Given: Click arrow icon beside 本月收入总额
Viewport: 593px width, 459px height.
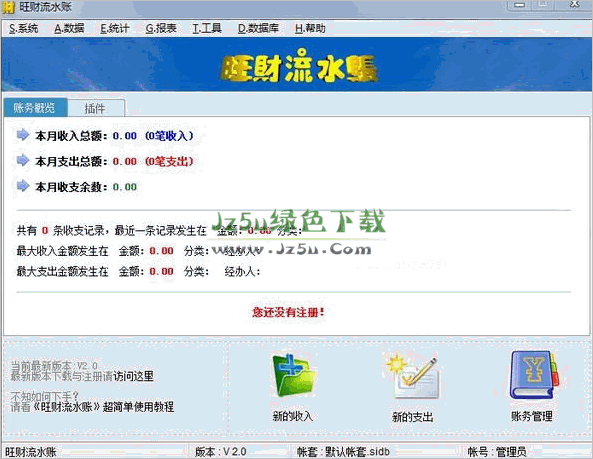Looking at the screenshot, I should (23, 135).
